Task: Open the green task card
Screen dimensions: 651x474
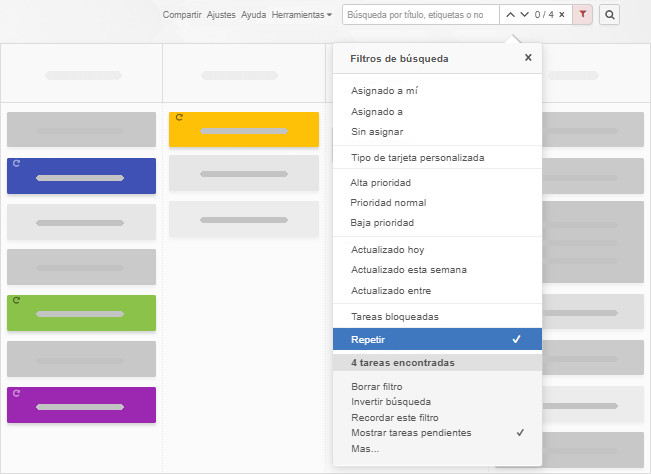Action: [x=81, y=313]
